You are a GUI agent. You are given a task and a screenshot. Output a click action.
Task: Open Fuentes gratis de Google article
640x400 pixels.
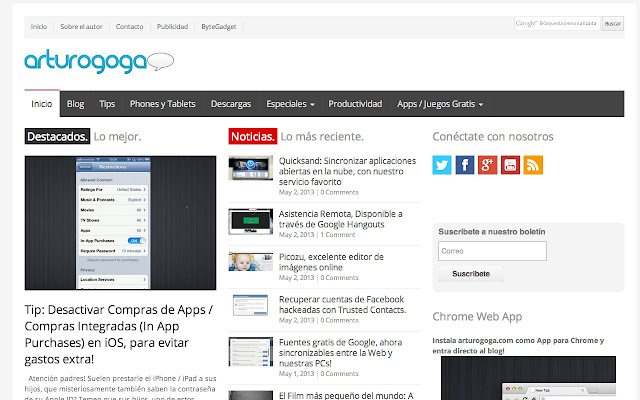[x=340, y=353]
